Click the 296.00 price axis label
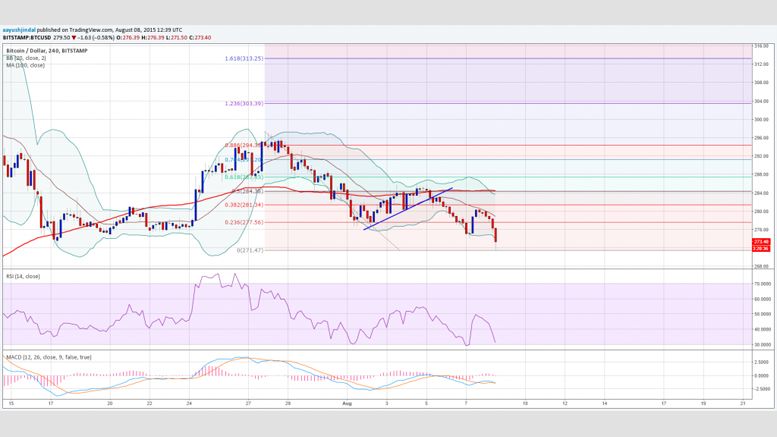This screenshot has height=437, width=777. point(761,138)
